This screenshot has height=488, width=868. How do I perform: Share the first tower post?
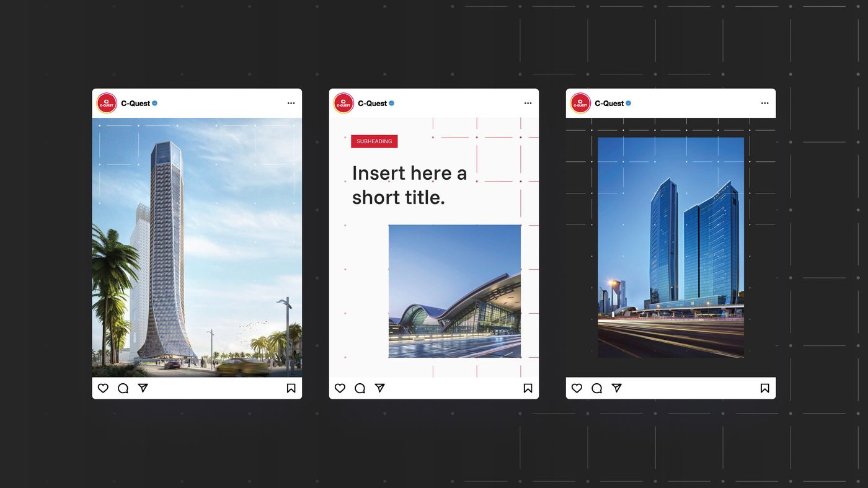143,388
